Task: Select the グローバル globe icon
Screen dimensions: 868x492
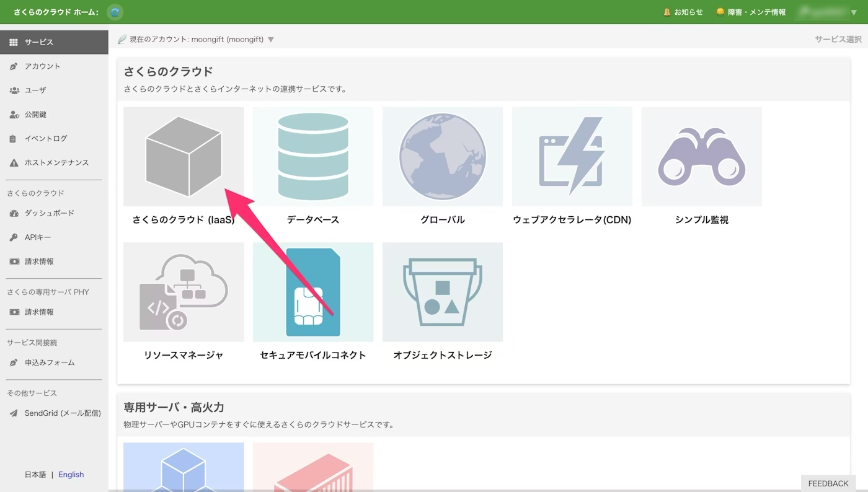Action: 443,156
